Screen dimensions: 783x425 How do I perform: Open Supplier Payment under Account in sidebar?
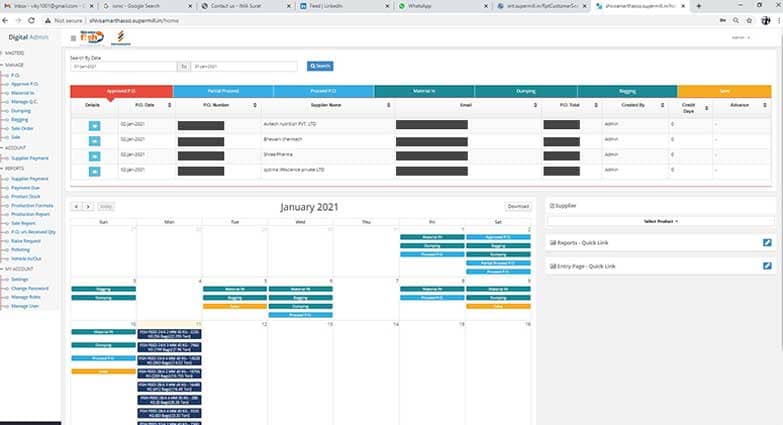point(29,158)
